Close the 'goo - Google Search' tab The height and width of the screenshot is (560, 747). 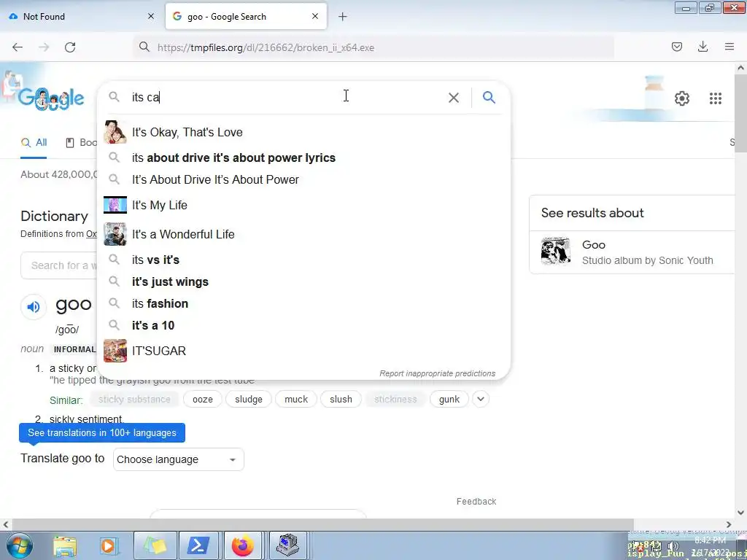click(315, 16)
